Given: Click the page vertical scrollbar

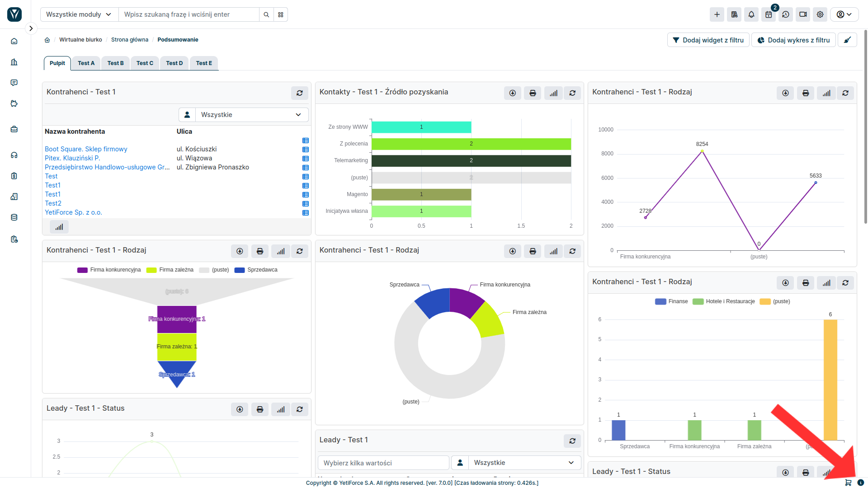Looking at the screenshot, I should coord(865,127).
